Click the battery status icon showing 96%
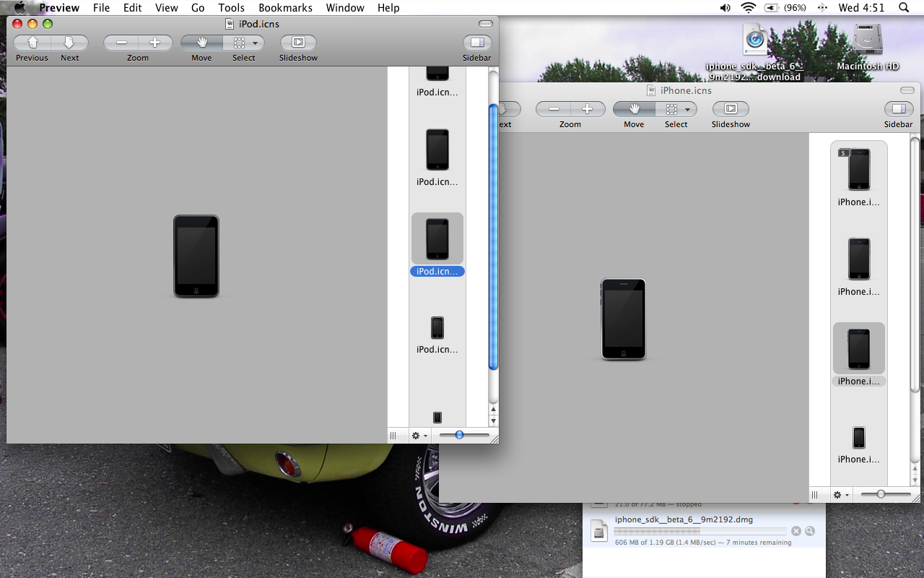The width and height of the screenshot is (924, 578). 785,8
